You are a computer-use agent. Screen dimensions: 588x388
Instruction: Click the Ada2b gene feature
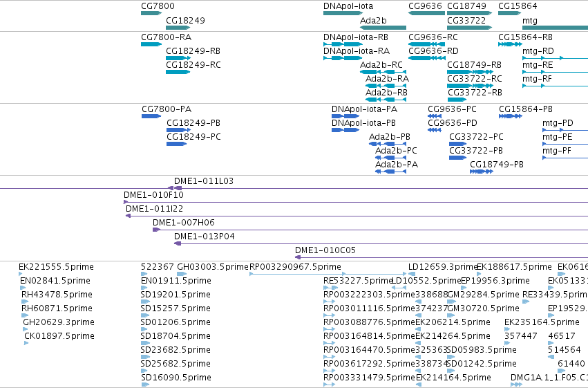(383, 28)
